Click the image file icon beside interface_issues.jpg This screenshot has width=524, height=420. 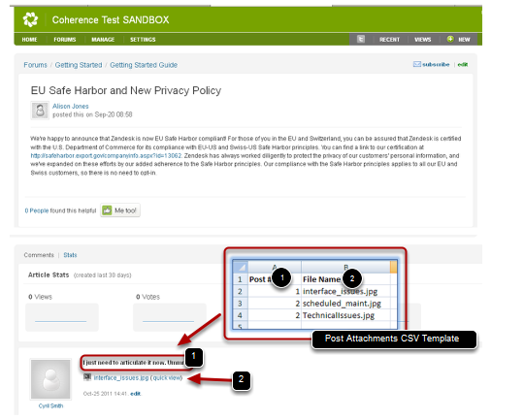pos(87,377)
